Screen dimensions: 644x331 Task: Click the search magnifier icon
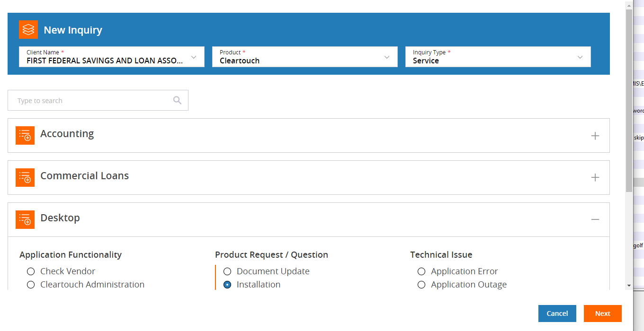click(178, 100)
